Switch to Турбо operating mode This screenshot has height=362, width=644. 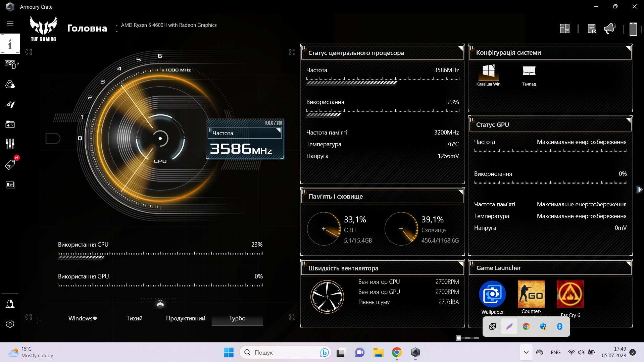coord(237,318)
